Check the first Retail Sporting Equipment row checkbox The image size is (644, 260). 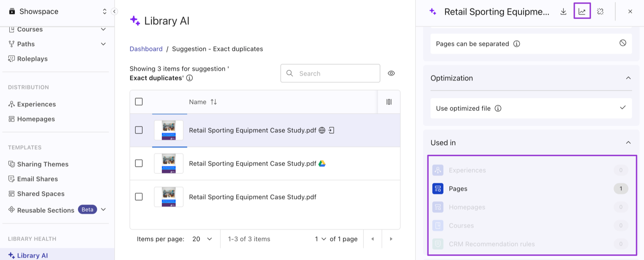coord(139,130)
